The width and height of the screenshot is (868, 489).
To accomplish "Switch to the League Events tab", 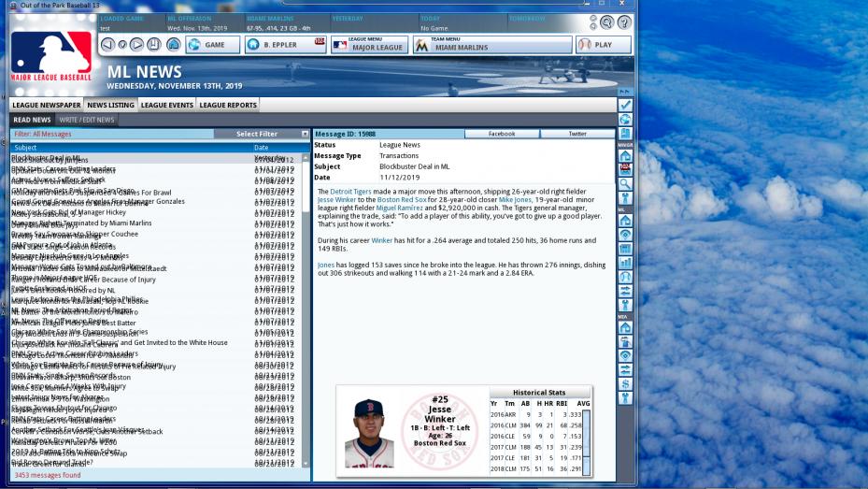I will click(166, 106).
